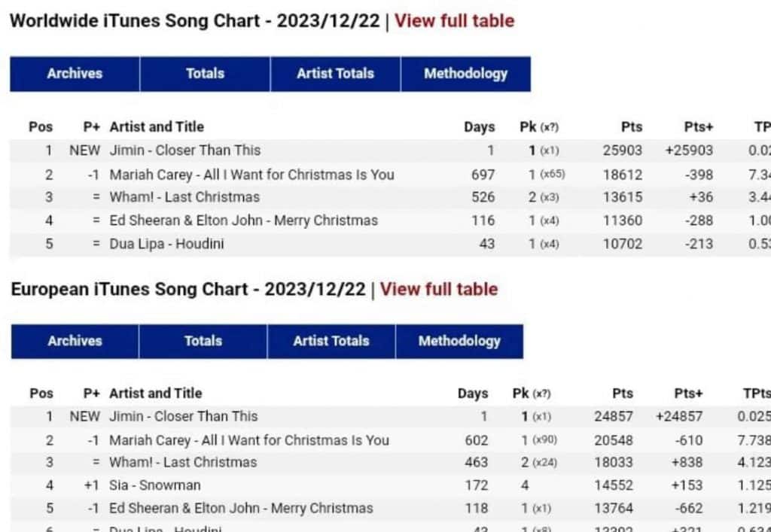Open the European chart View full table link
The height and width of the screenshot is (532, 771).
coord(438,289)
